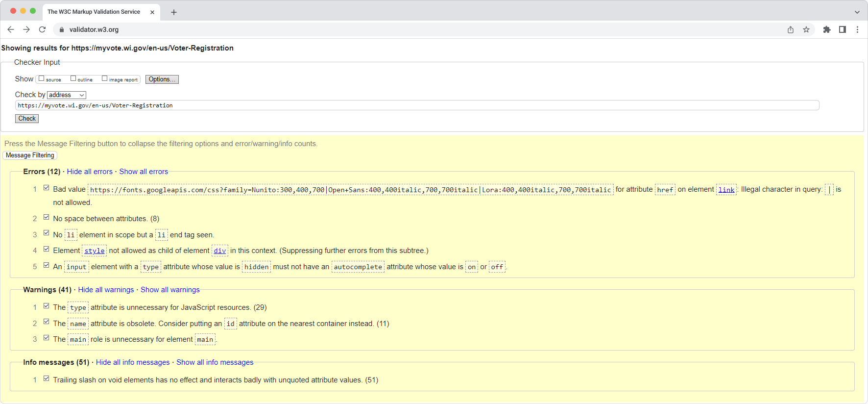Viewport: 868px width, 404px height.
Task: Enable the image report checkbox
Action: click(x=104, y=78)
